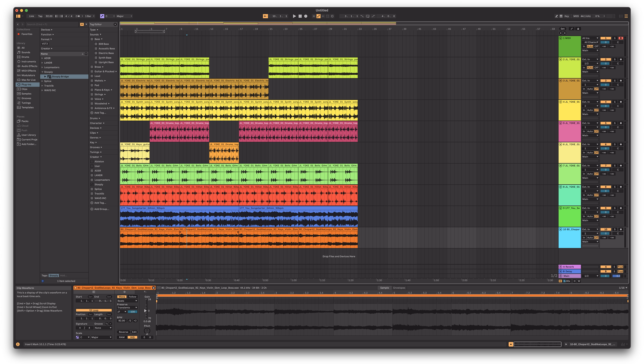Viewport: 644px width, 364px height.
Task: Check the 808 Bass tag checkbox
Action: [x=96, y=44]
